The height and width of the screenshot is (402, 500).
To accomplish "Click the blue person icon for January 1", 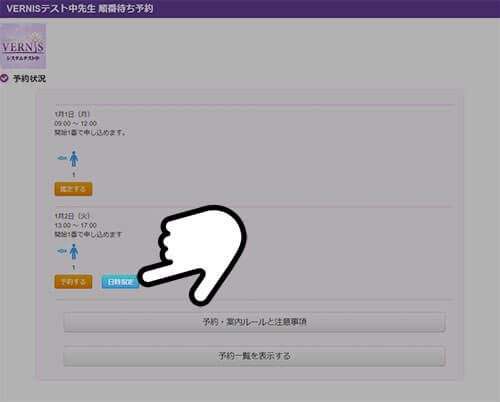I will coord(74,159).
